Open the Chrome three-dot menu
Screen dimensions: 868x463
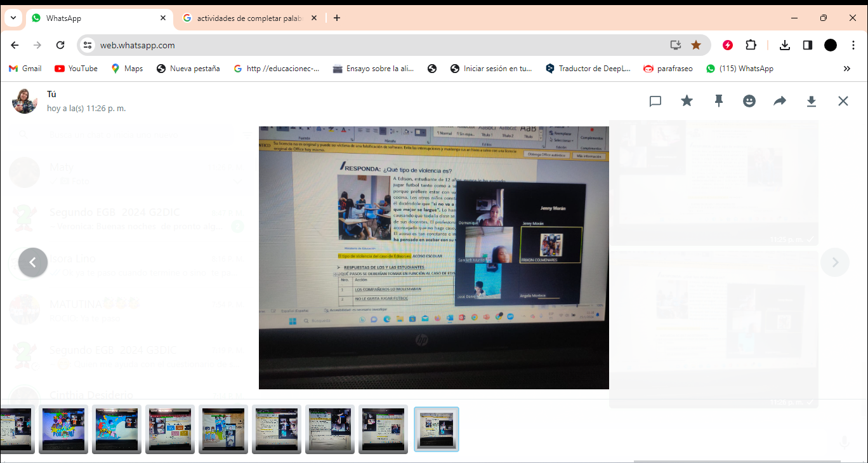tap(853, 45)
